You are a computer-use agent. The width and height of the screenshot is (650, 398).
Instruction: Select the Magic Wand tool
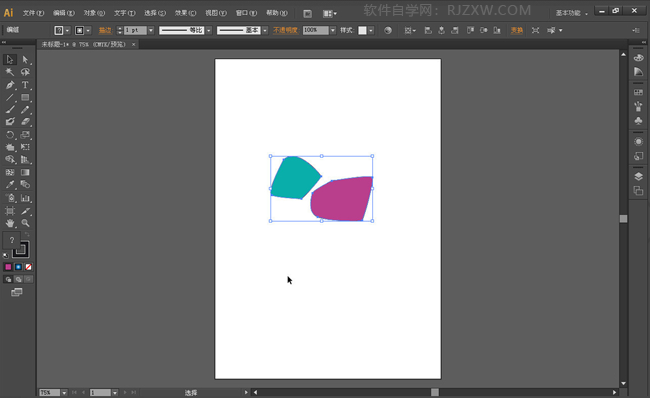click(10, 72)
